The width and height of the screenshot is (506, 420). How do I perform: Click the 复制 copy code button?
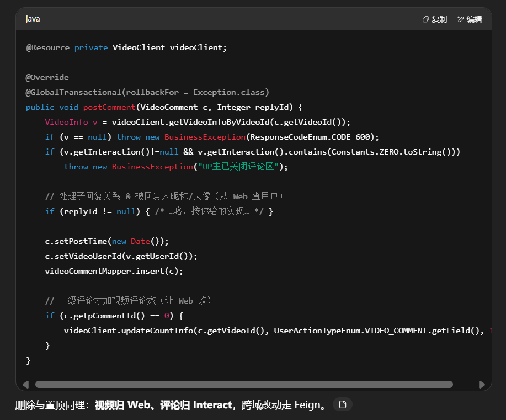434,19
